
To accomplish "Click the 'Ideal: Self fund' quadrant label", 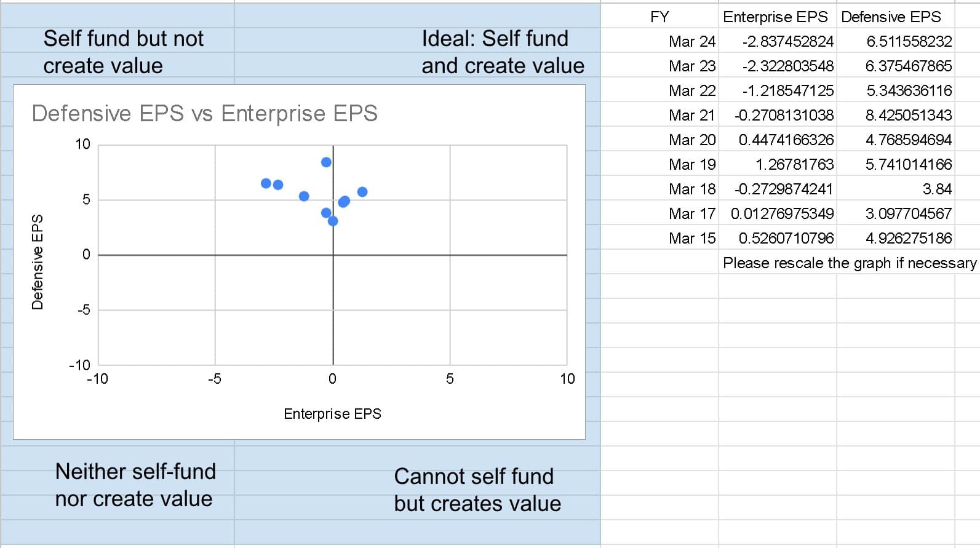I will [x=495, y=39].
